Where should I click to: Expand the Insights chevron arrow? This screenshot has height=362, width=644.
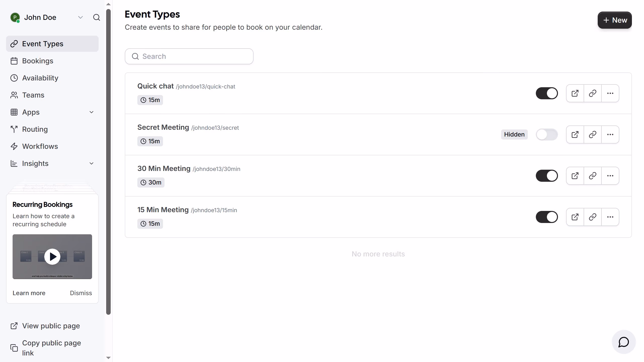pos(92,163)
